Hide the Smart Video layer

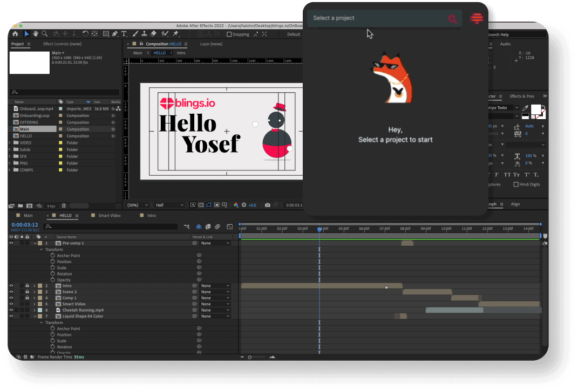[11, 304]
